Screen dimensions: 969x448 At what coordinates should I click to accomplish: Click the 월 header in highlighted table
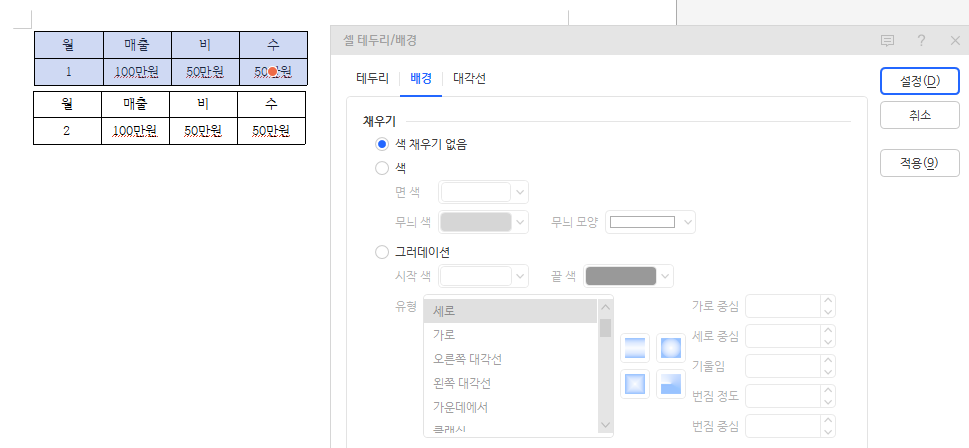[x=69, y=45]
